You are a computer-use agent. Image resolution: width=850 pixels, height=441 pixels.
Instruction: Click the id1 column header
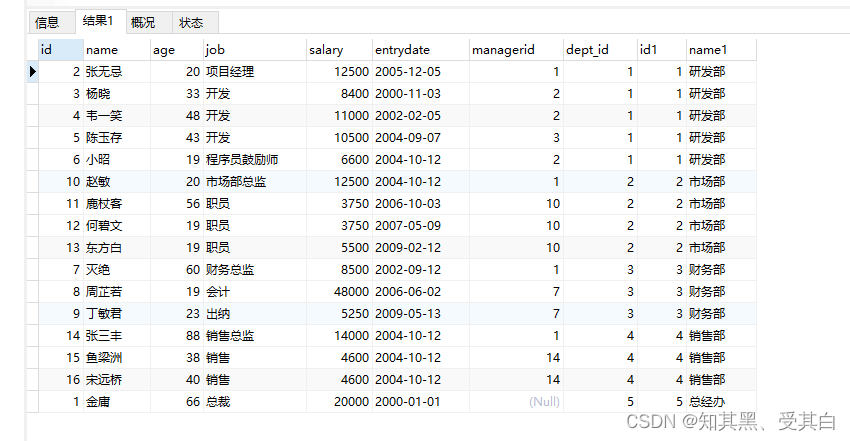[661, 50]
